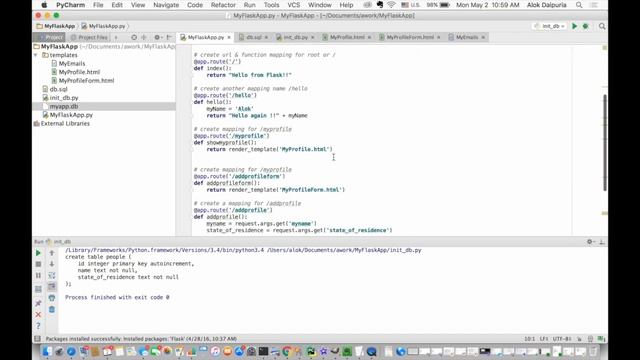Select MyProfileForm.html in project tree
The height and width of the screenshot is (360, 640).
86,81
